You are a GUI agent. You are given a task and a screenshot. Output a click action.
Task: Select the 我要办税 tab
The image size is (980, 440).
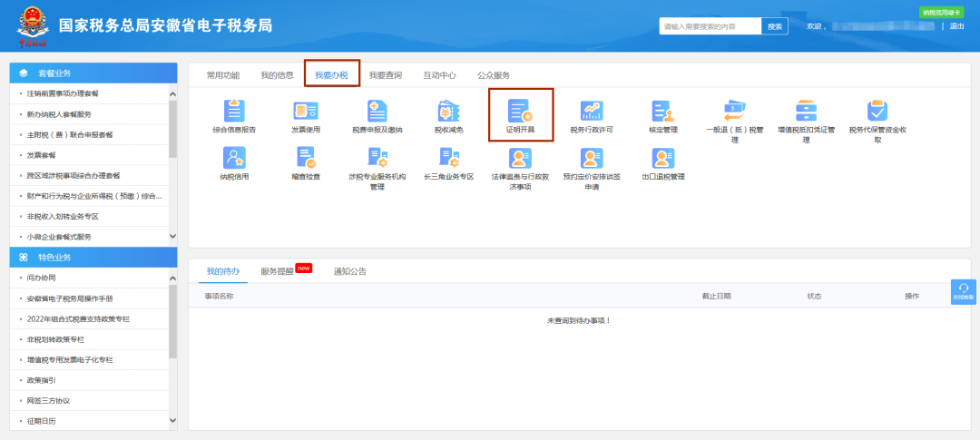[331, 75]
